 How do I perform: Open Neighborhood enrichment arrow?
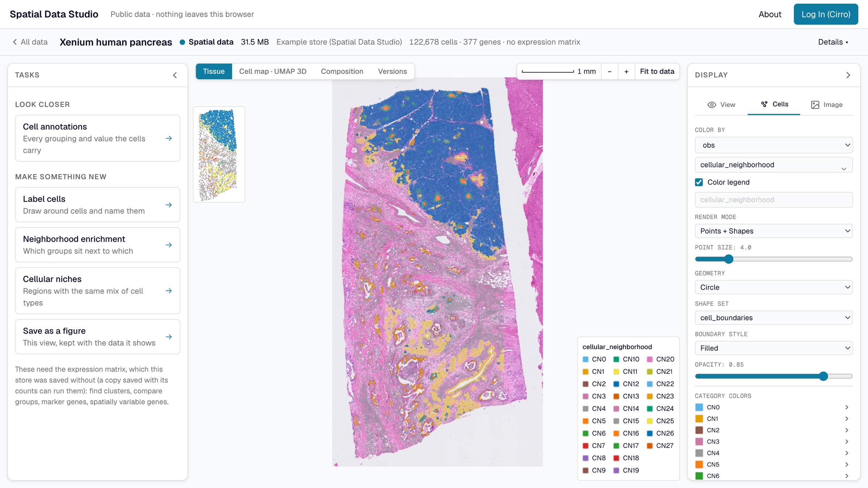pyautogui.click(x=169, y=245)
